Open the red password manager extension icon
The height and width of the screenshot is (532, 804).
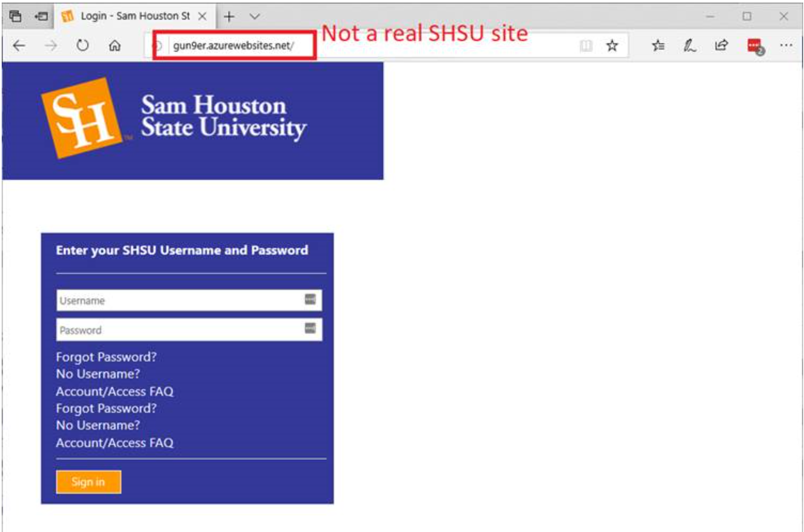755,46
